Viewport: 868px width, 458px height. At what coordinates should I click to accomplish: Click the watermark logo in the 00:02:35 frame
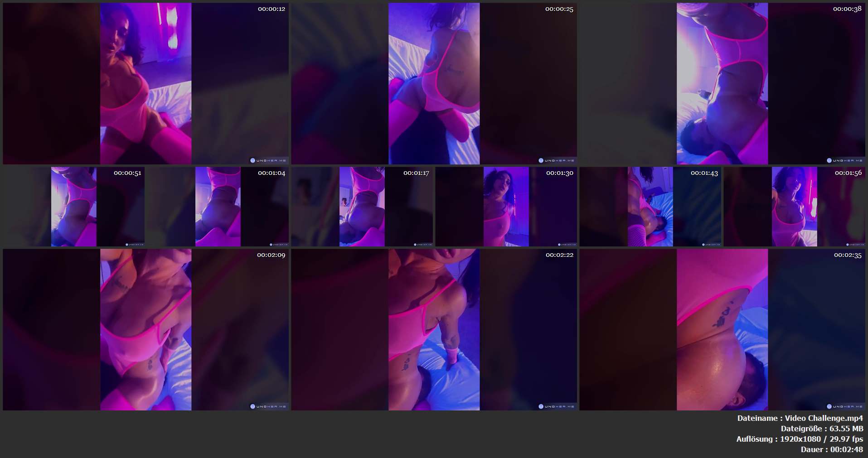845,406
